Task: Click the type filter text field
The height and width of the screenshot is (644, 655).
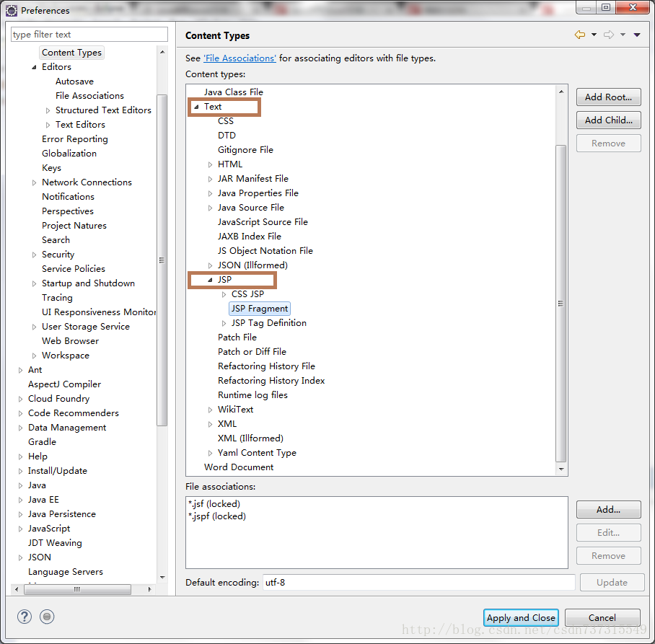Action: click(x=89, y=34)
